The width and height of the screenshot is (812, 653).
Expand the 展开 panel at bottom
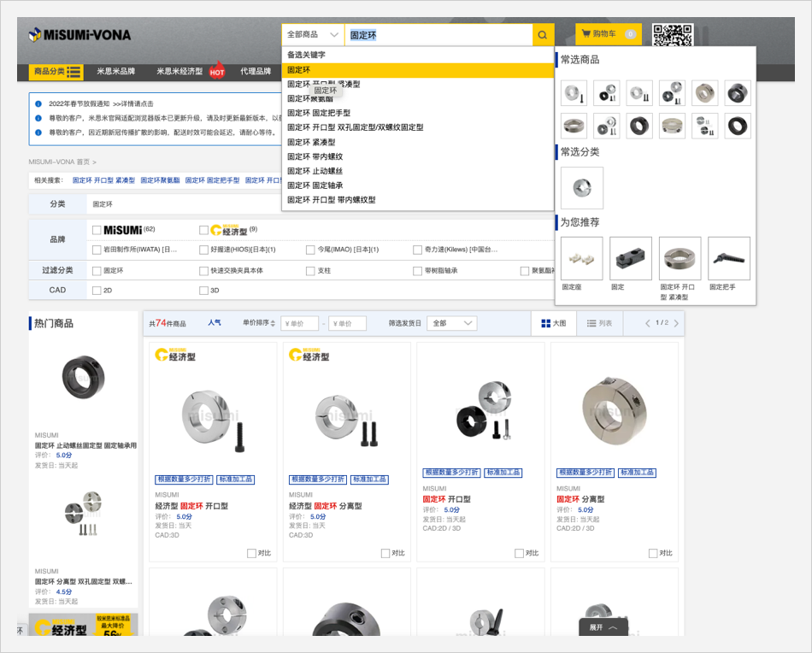603,627
